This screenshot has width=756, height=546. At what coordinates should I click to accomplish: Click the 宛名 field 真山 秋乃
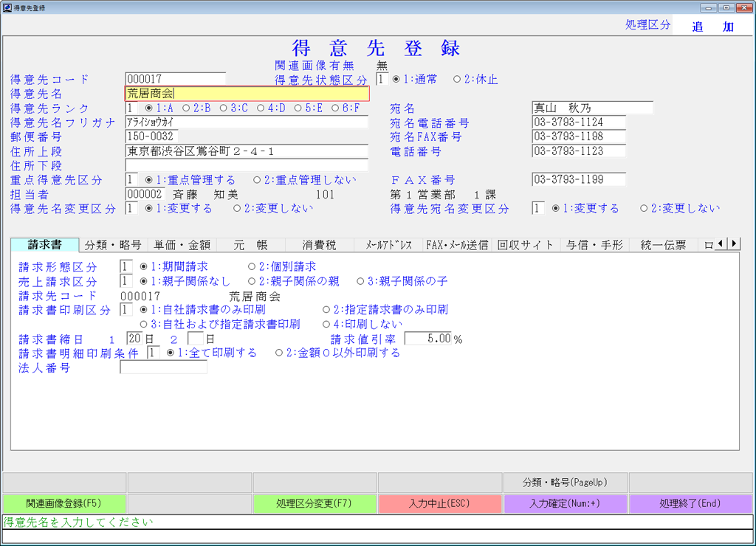pyautogui.click(x=593, y=108)
